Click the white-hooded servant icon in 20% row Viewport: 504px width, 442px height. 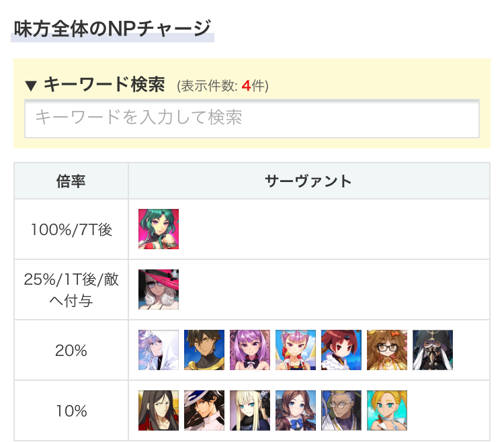point(159,350)
